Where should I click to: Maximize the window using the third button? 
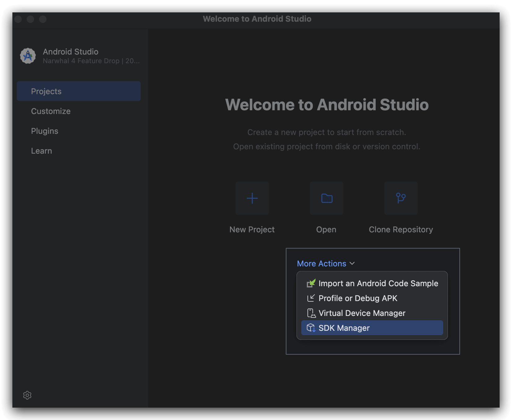pos(43,19)
